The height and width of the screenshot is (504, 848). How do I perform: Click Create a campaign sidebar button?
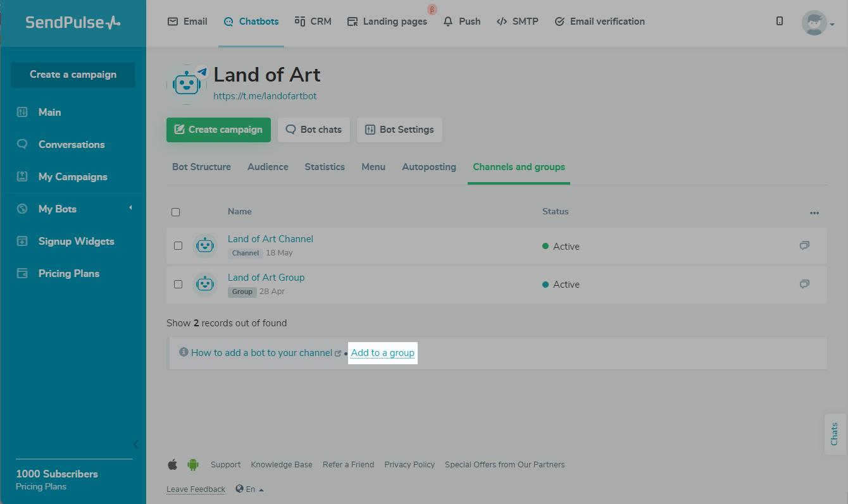(73, 75)
